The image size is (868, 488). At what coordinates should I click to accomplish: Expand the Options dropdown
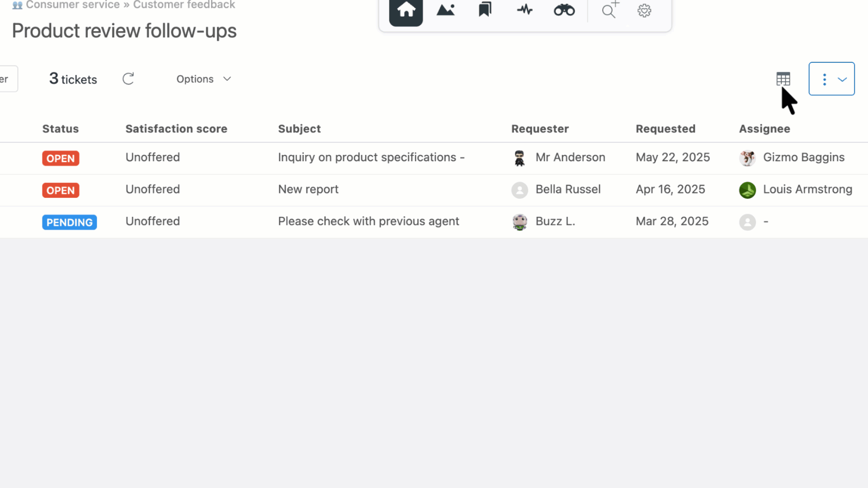204,79
